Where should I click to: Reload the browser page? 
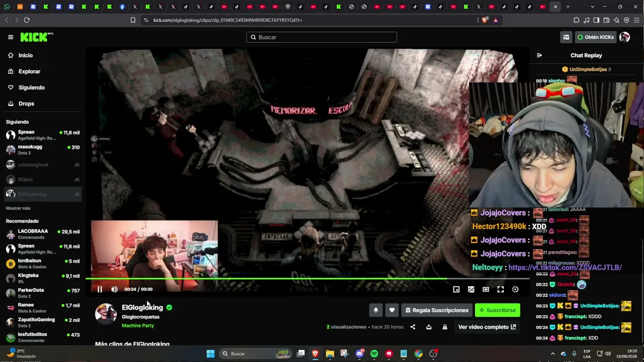[x=27, y=20]
